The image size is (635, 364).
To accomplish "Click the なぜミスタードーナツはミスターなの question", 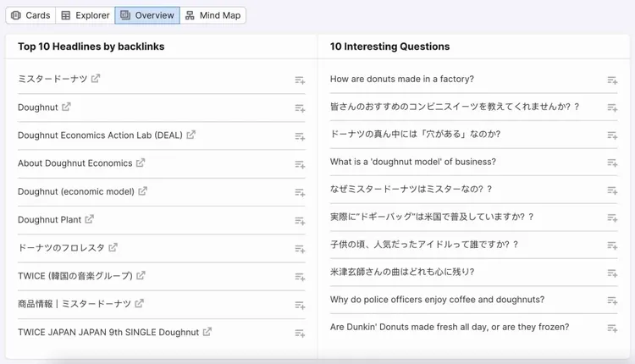I will coord(411,189).
